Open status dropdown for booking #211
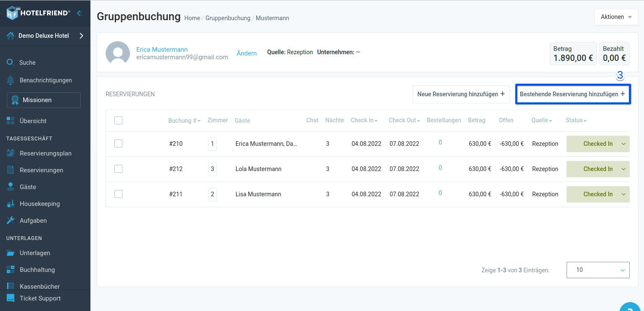 [x=598, y=194]
